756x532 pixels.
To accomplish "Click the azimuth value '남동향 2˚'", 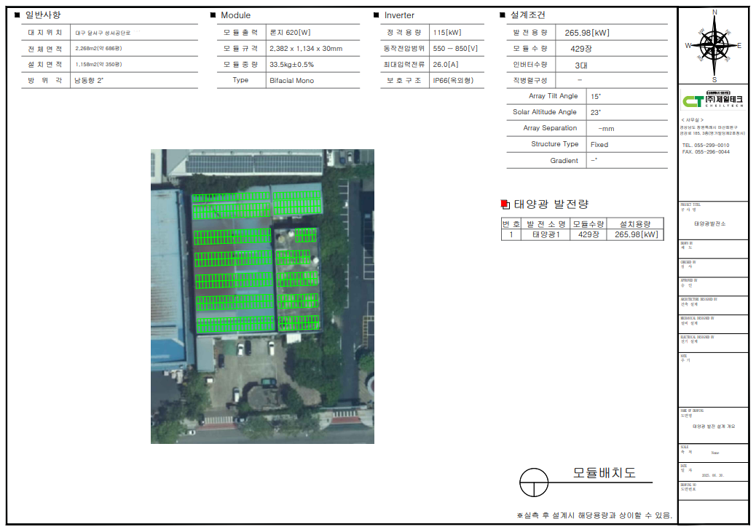I will (x=89, y=81).
